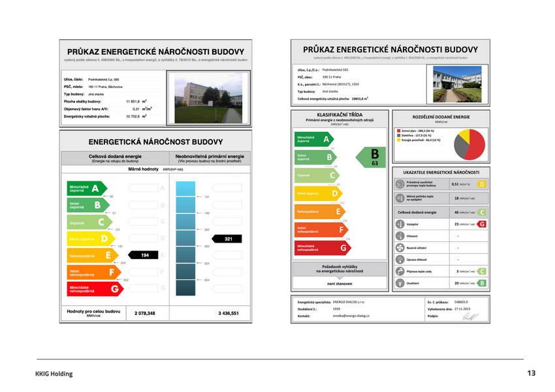
Task: Click the smolka@energo-dialog.cz email address
Action: click(x=351, y=315)
